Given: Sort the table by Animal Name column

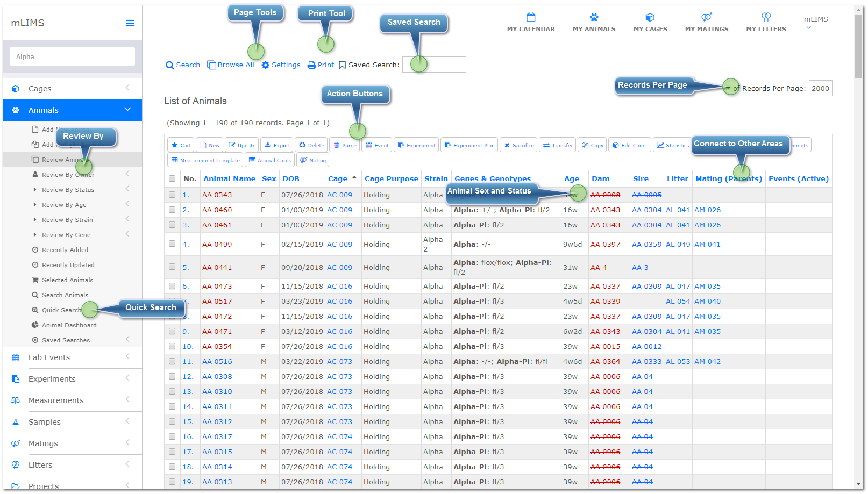Looking at the screenshot, I should (229, 179).
